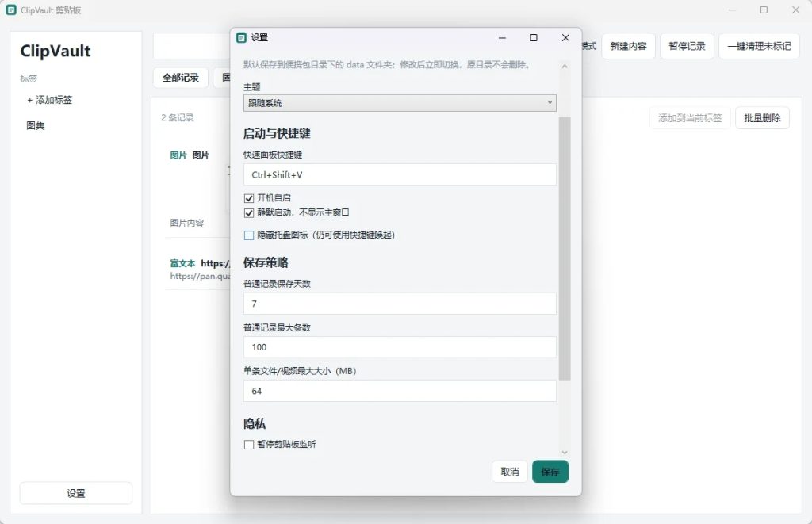Open the 主题 dropdown showing 跟随系统
812x524 pixels.
pyautogui.click(x=400, y=103)
